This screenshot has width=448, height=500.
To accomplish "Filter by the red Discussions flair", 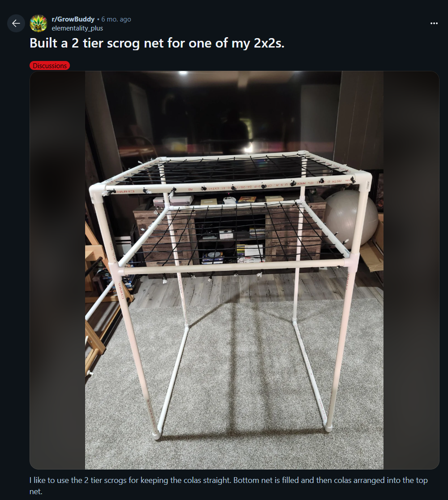I will tap(50, 65).
